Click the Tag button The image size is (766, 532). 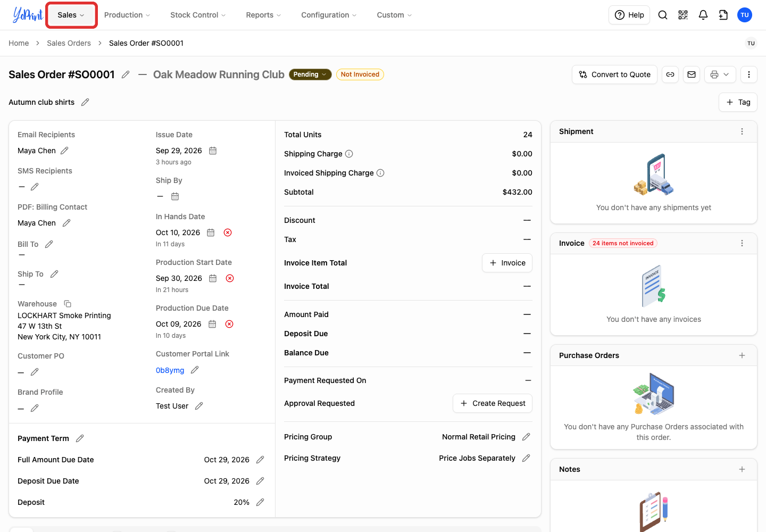(x=738, y=102)
